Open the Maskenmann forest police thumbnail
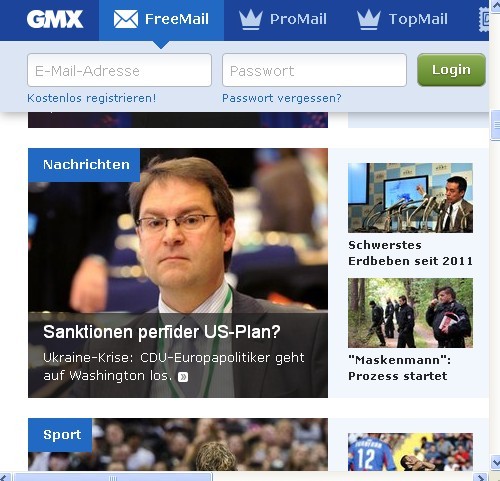This screenshot has width=500, height=481. (x=410, y=313)
